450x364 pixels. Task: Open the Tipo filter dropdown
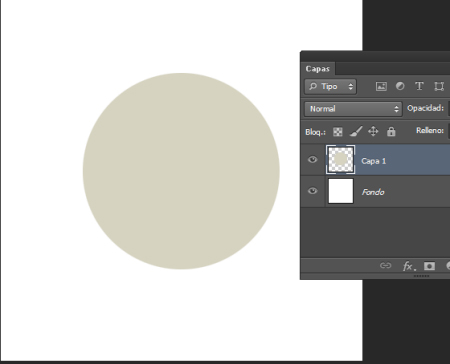coord(330,87)
